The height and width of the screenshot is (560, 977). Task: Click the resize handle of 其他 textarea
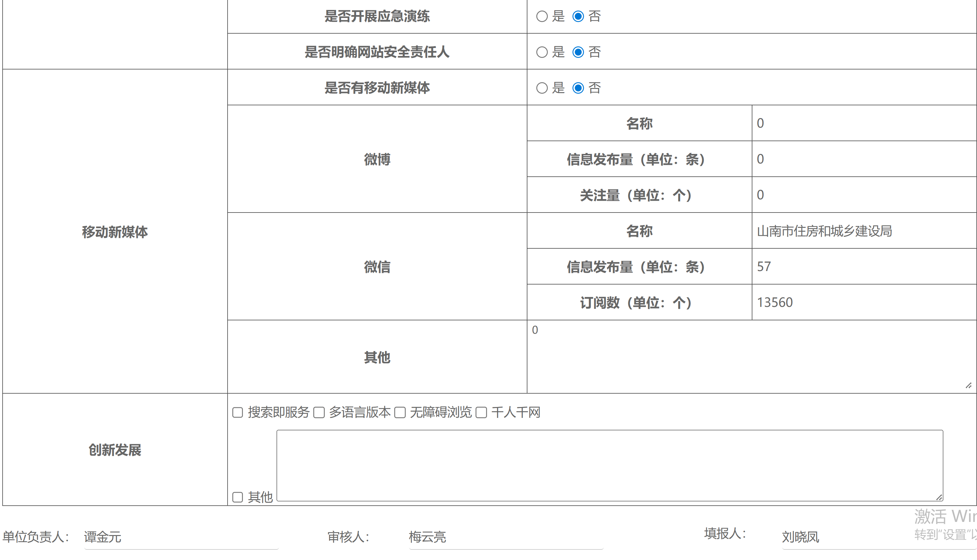pyautogui.click(x=969, y=386)
